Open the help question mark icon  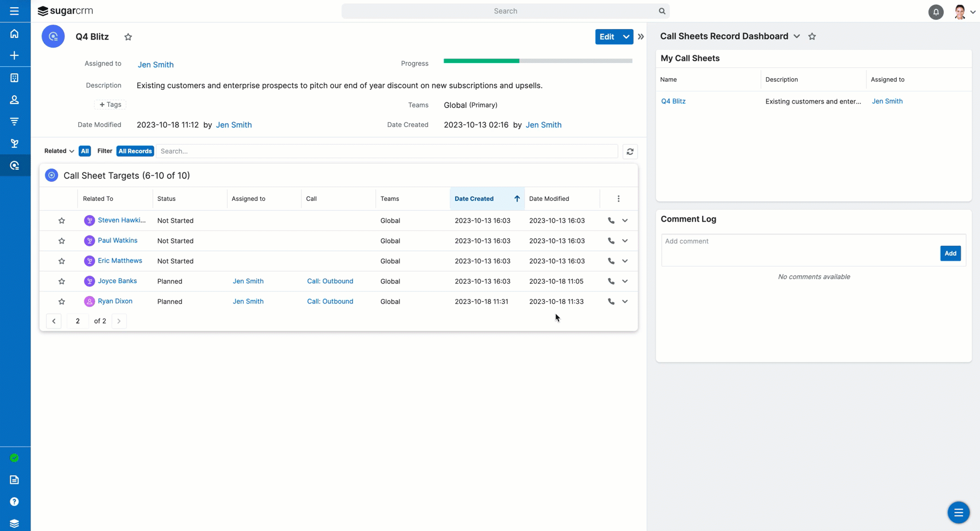coord(15,501)
